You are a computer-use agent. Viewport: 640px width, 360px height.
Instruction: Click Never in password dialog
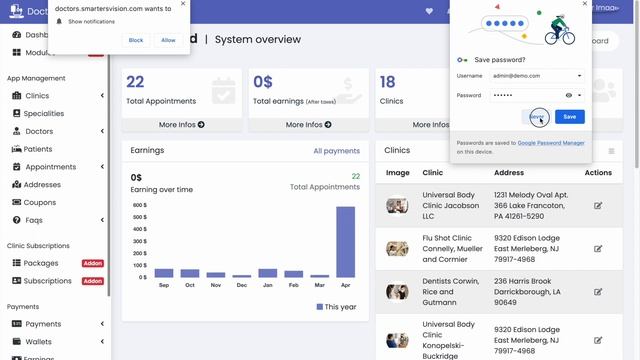click(536, 117)
